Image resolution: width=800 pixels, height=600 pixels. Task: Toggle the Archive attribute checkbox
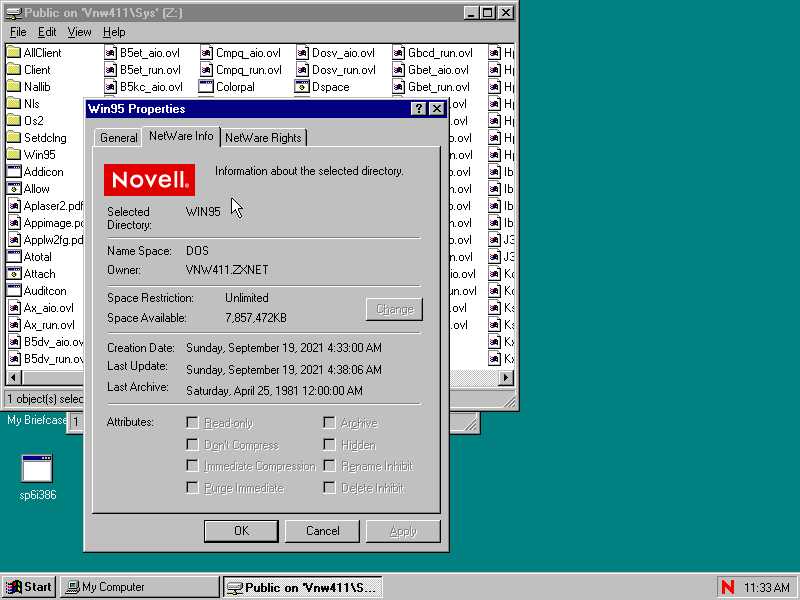point(330,423)
